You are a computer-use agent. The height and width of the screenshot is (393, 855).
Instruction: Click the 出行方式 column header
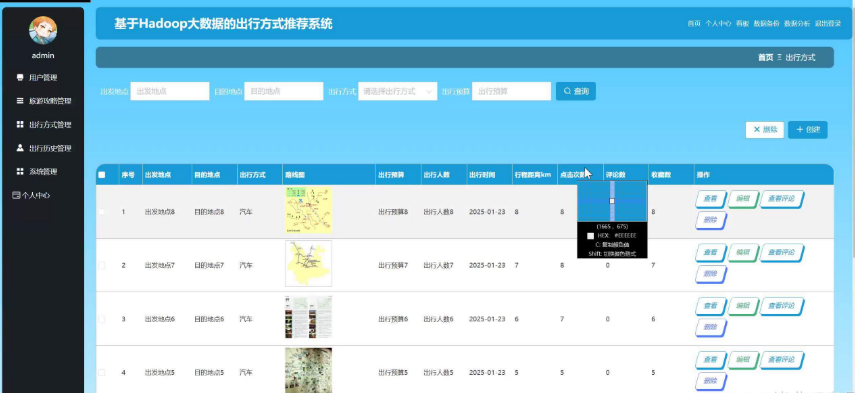[252, 175]
